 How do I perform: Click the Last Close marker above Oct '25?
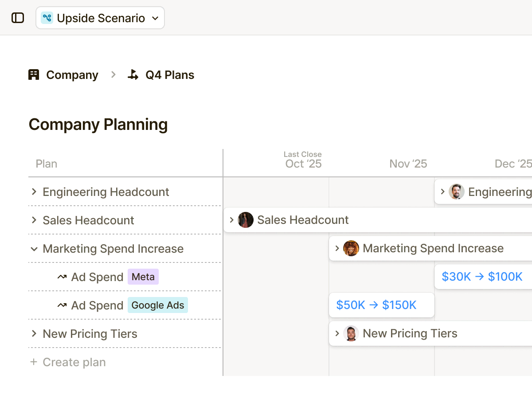click(x=303, y=154)
